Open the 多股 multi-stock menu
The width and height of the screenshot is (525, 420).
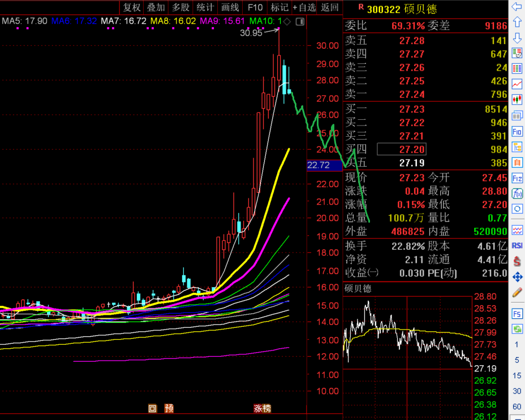(x=180, y=7)
